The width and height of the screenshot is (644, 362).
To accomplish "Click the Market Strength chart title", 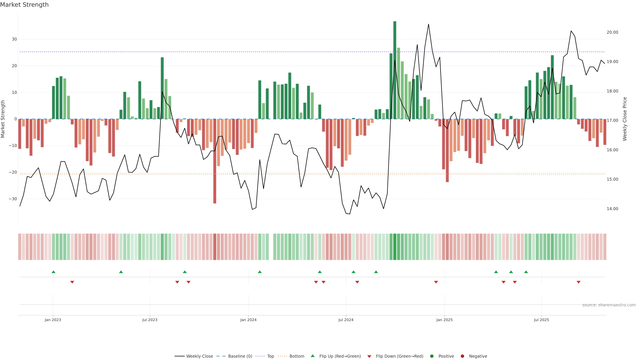I will click(x=24, y=5).
